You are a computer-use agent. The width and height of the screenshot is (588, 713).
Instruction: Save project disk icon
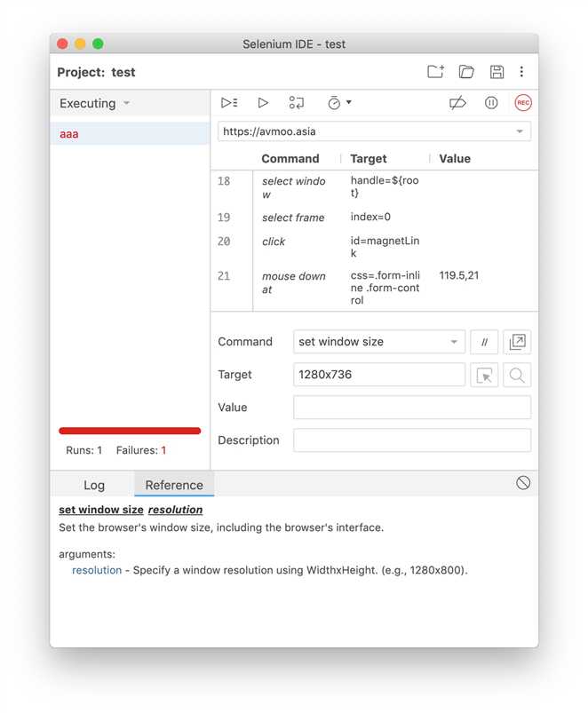coord(497,72)
